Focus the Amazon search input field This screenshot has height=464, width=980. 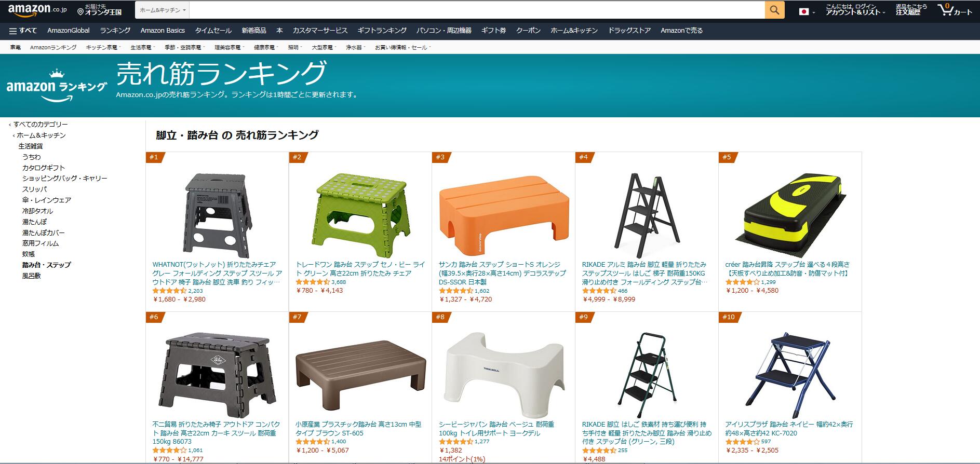[x=477, y=10]
